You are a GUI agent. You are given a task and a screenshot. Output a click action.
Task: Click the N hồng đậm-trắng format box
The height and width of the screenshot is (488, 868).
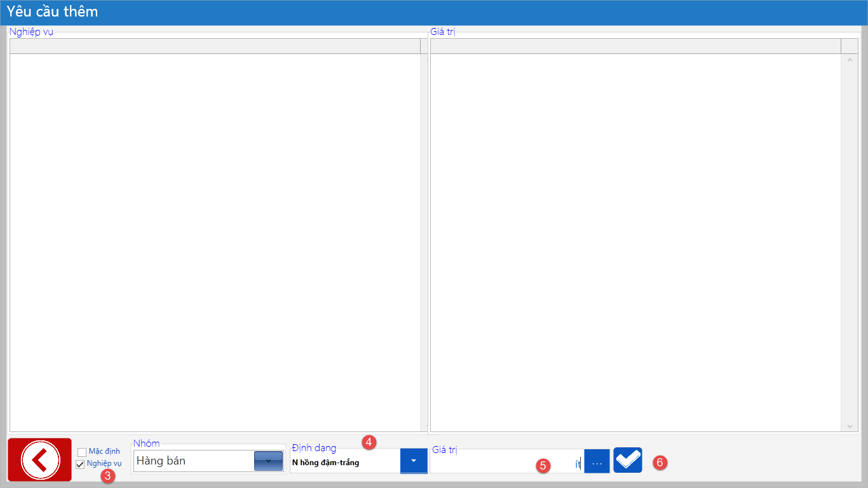345,462
